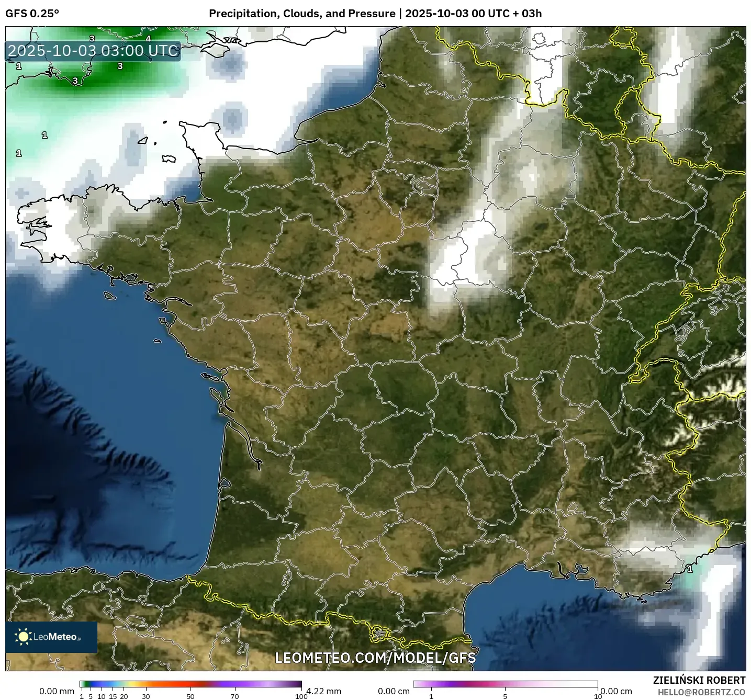Viewport: 751px width, 700px height.
Task: Click the LeoMeteo sun logo icon
Action: pyautogui.click(x=23, y=636)
